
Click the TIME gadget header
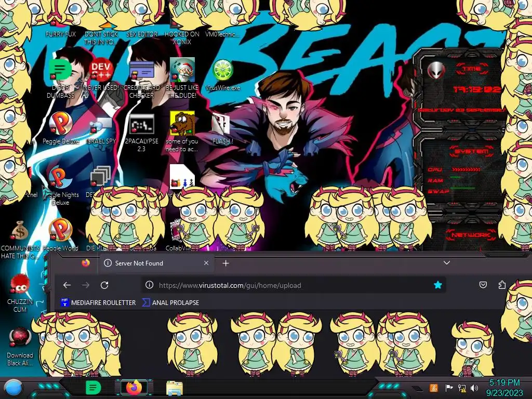coord(472,69)
